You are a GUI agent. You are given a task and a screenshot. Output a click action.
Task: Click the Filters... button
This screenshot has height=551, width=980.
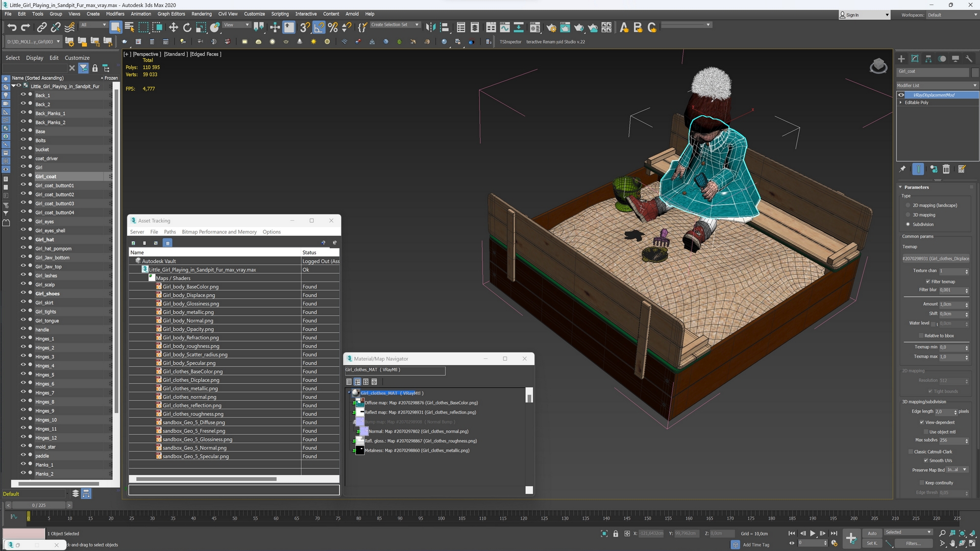click(x=913, y=543)
